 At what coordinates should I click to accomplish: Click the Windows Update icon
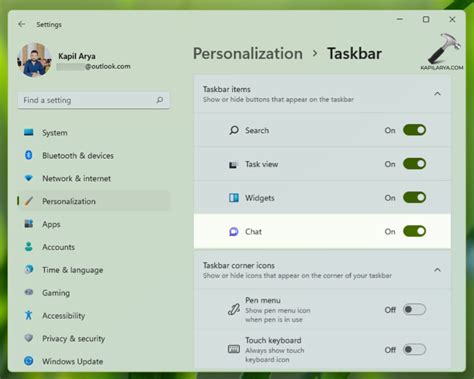[29, 361]
